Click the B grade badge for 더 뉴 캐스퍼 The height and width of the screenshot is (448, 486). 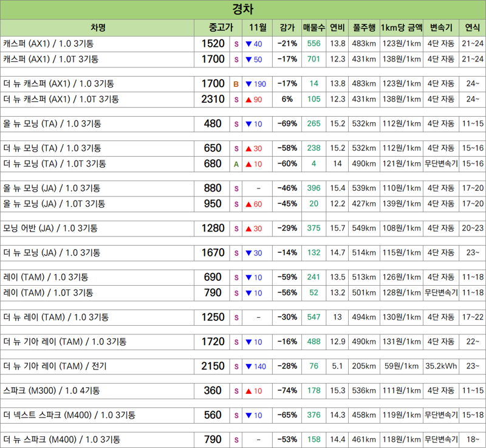click(236, 84)
